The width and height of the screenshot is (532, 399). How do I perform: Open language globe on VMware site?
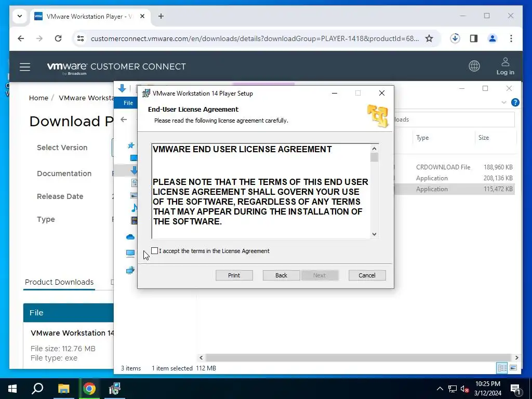(x=474, y=66)
